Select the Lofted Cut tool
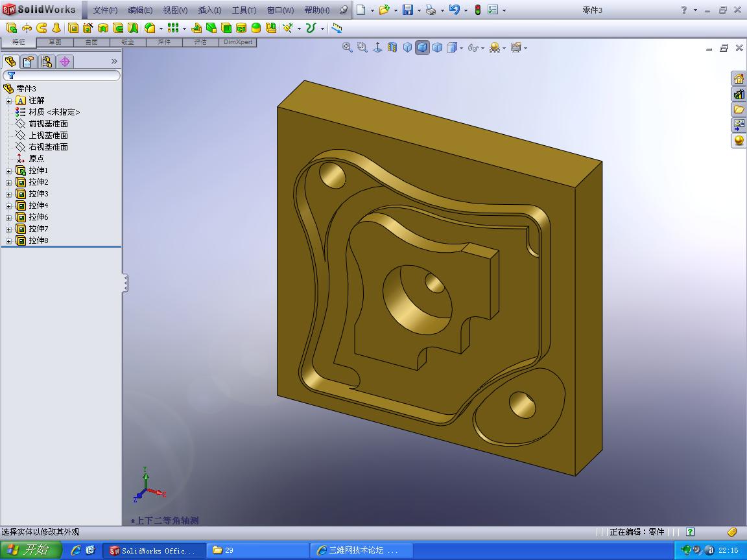 point(132,28)
